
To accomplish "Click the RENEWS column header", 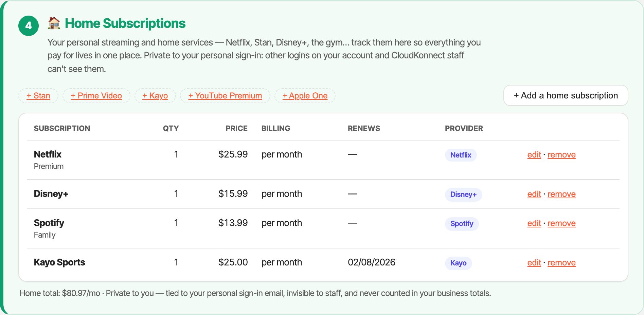I will click(x=364, y=128).
